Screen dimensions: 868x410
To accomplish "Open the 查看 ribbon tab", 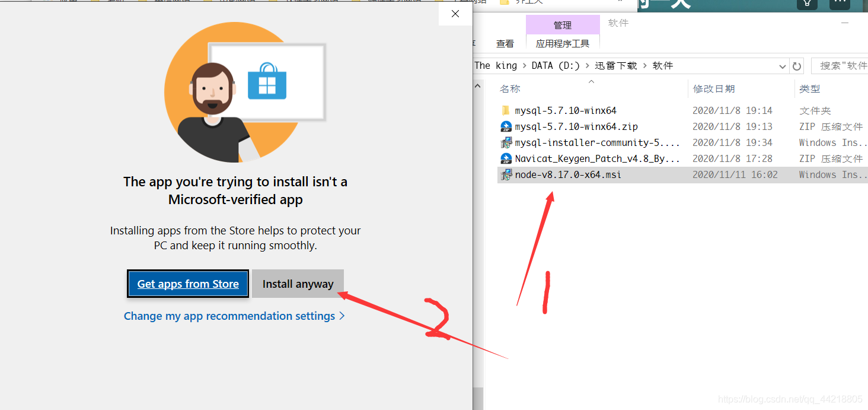I will pos(505,43).
